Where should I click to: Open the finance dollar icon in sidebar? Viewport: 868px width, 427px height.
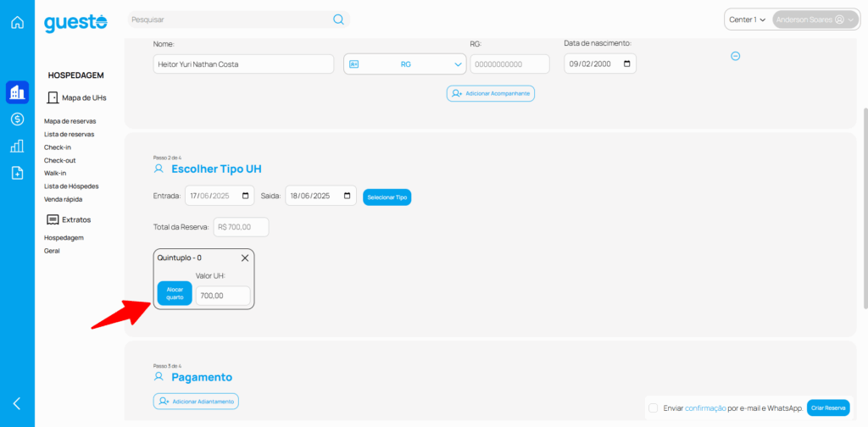coord(17,119)
